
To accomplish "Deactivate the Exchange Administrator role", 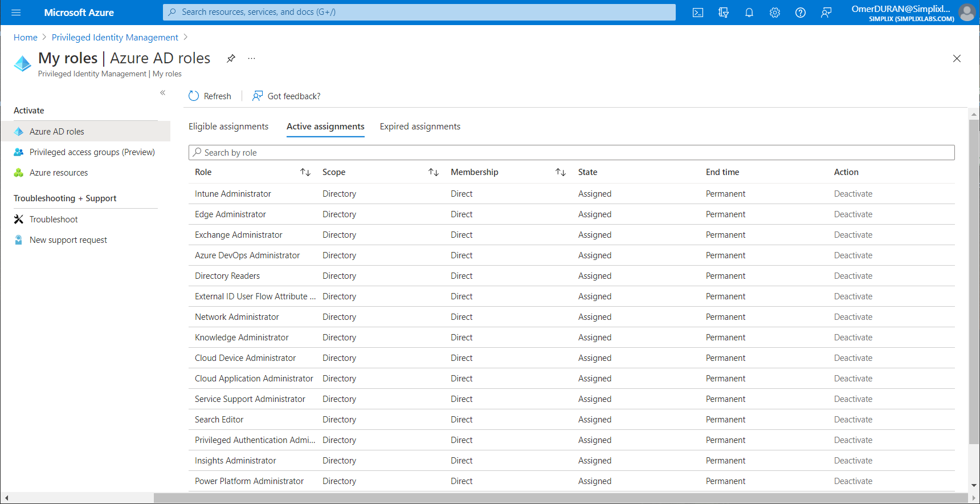I will [x=853, y=235].
